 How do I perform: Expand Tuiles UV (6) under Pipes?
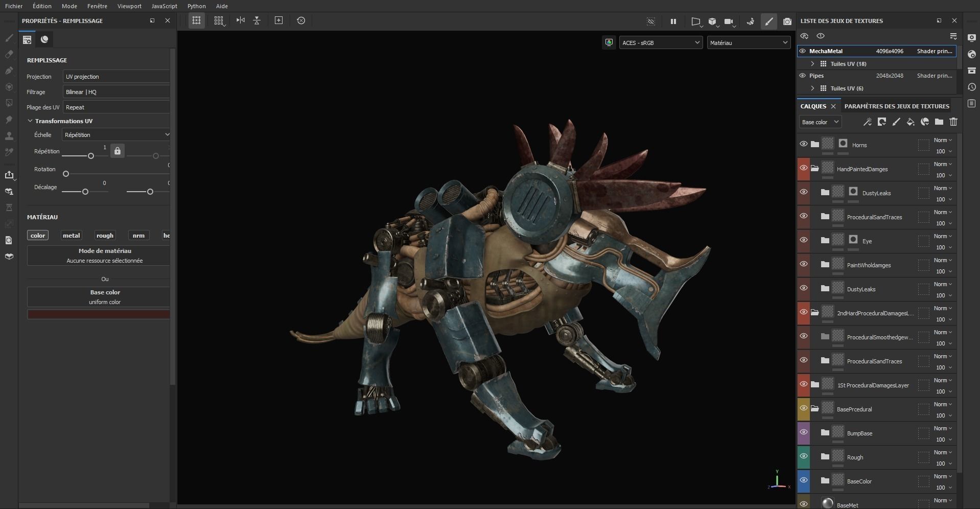click(x=812, y=88)
